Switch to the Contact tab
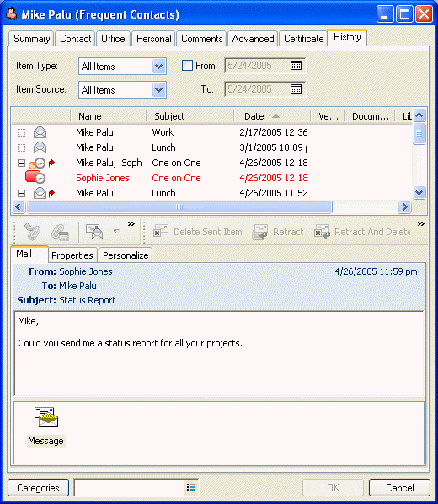This screenshot has height=504, width=438. click(x=76, y=39)
